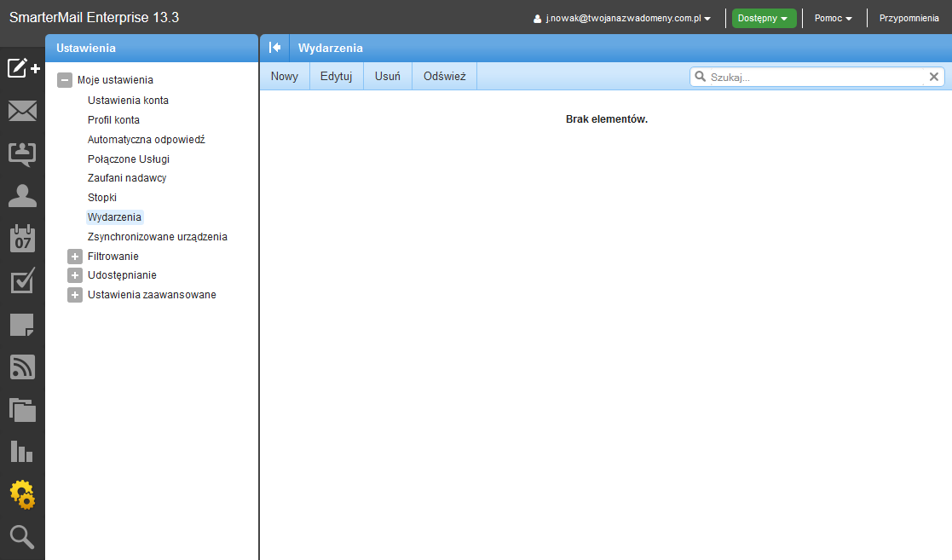Open the mail inbox envelope icon

(x=22, y=111)
